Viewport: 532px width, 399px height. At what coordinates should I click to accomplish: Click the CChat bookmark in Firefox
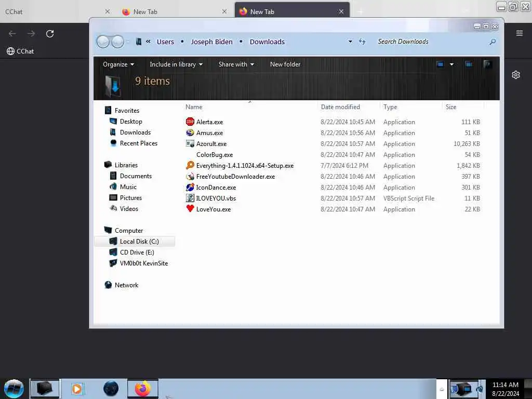tap(20, 51)
